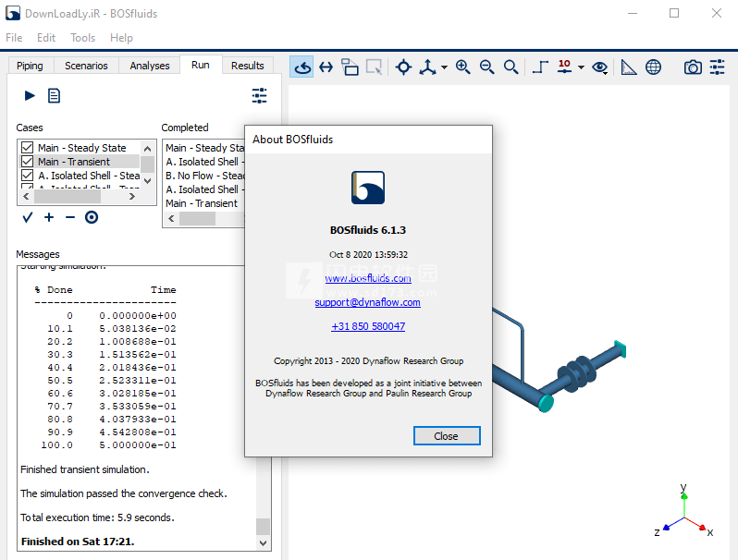Open the run log document icon

pyautogui.click(x=55, y=95)
